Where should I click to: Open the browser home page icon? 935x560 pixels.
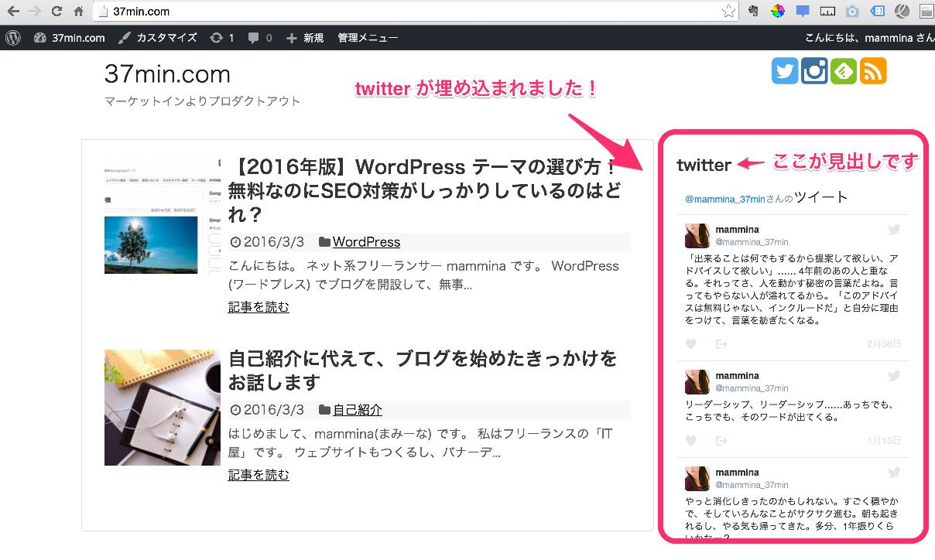pos(78,12)
